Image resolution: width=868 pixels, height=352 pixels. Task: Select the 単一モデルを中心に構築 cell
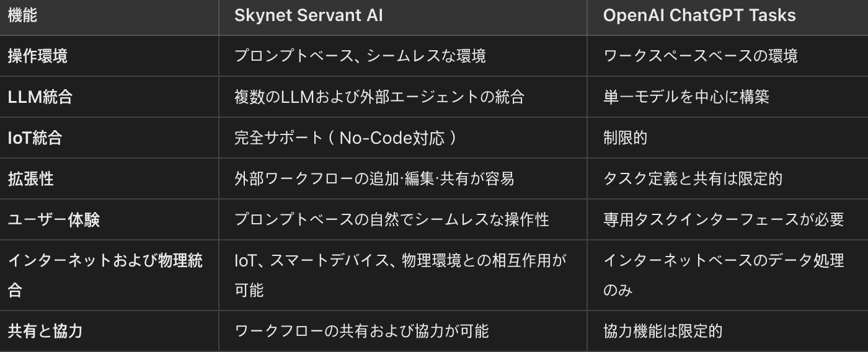686,97
